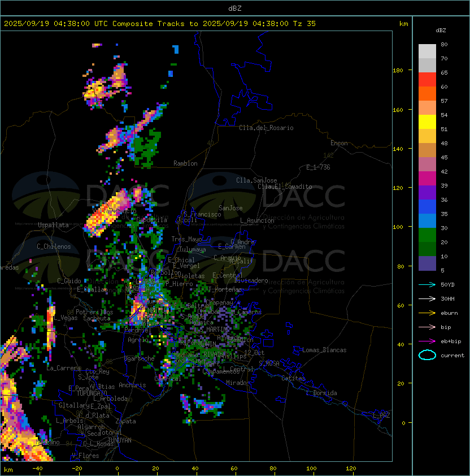Click the 'TUNUYAN' map label
Image resolution: width=470 pixels, height=476 pixels.
point(120,440)
